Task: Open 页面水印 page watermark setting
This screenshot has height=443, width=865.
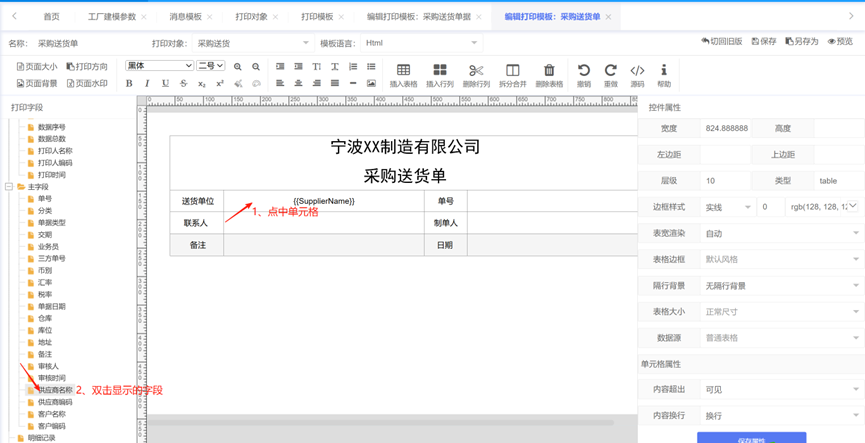Action: (x=87, y=83)
